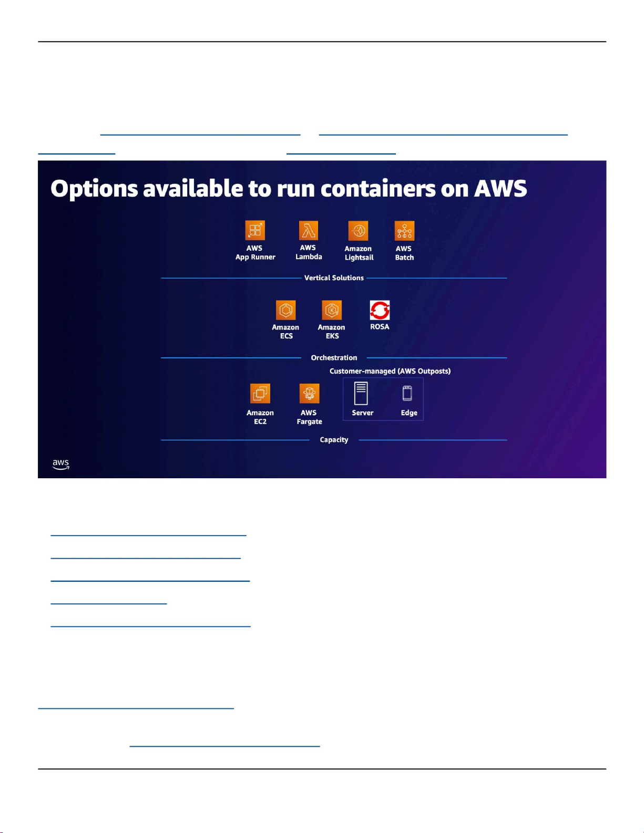Click the AWS Fargate icon

click(x=309, y=394)
